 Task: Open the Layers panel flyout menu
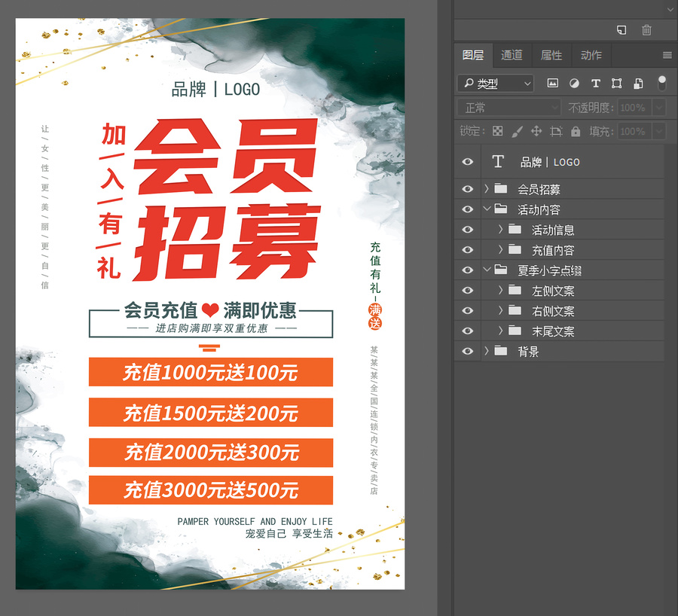coord(667,55)
